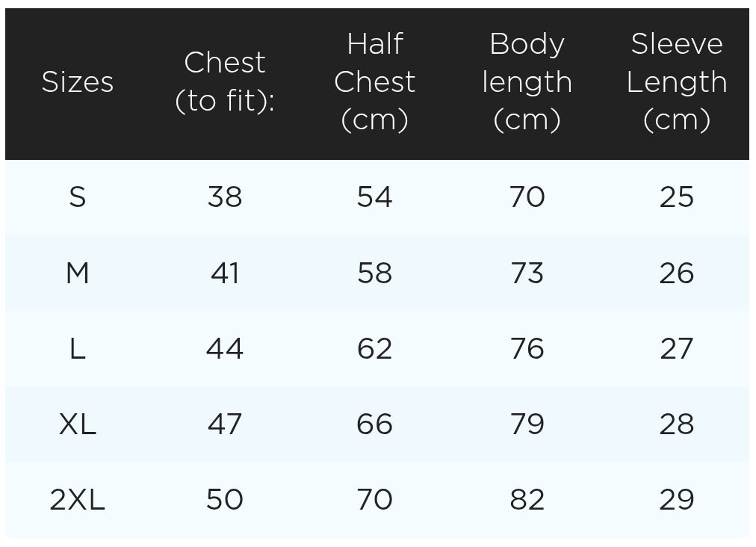Click the Sleeve Length (cm) header
Viewport: 756px width, 547px height.
point(677,81)
